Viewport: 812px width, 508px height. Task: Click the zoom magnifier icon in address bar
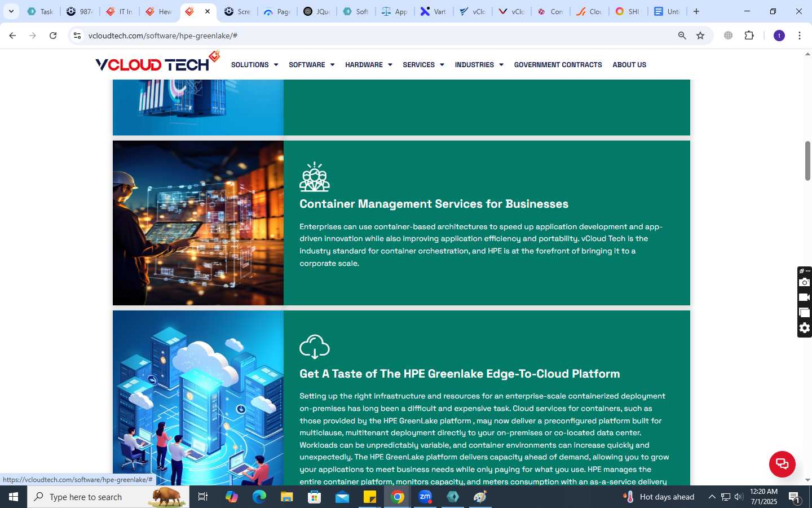click(x=682, y=36)
